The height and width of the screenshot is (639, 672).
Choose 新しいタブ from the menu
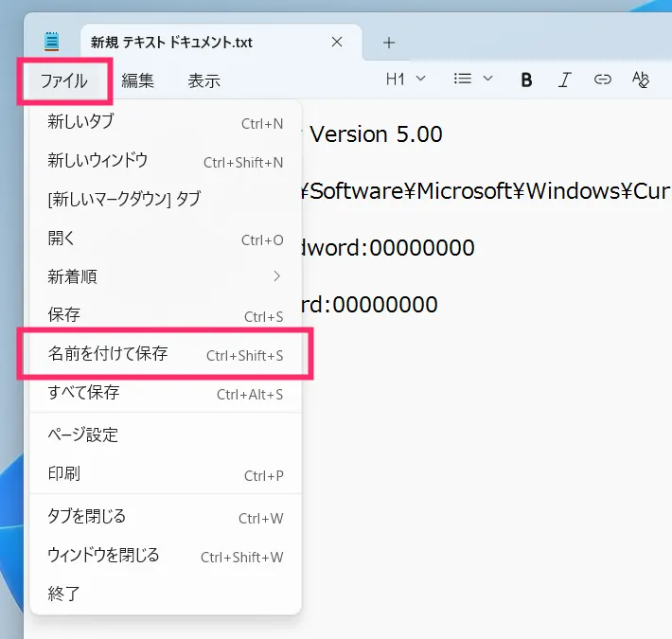pos(166,122)
